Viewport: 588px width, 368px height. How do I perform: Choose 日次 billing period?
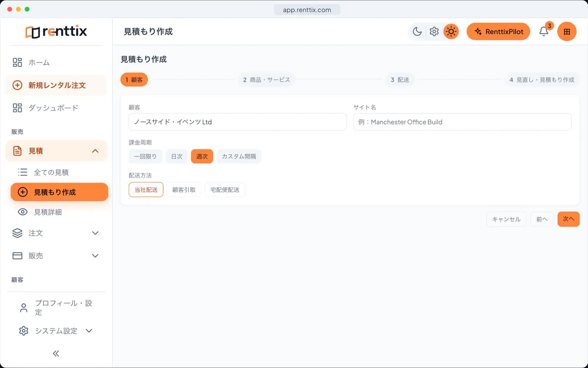(177, 156)
